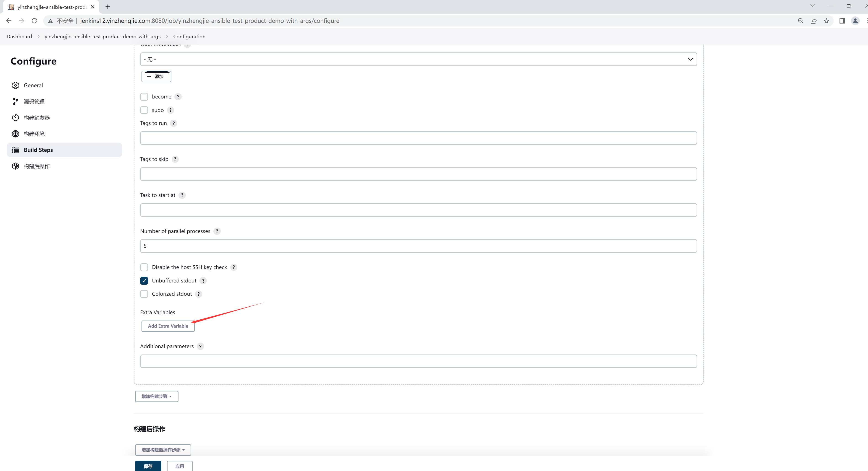Enable Colorized stdout checkbox
The height and width of the screenshot is (471, 868).
[144, 294]
